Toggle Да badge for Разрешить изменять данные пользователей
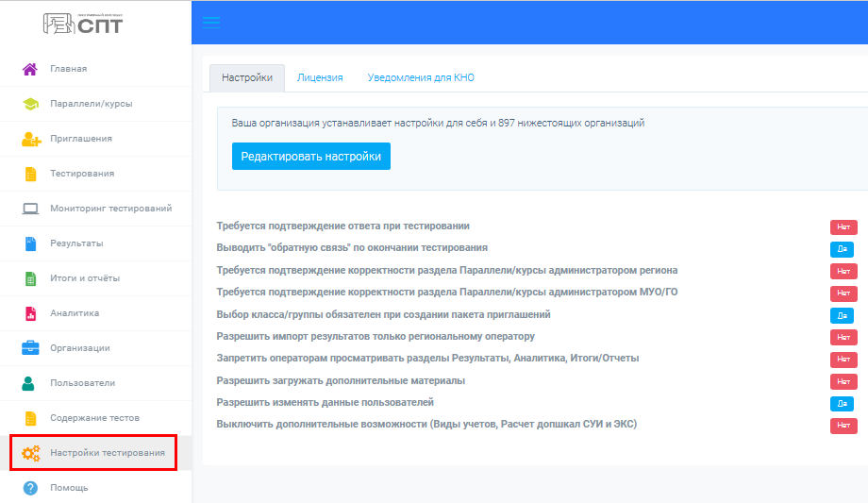The height and width of the screenshot is (503, 868). click(842, 404)
